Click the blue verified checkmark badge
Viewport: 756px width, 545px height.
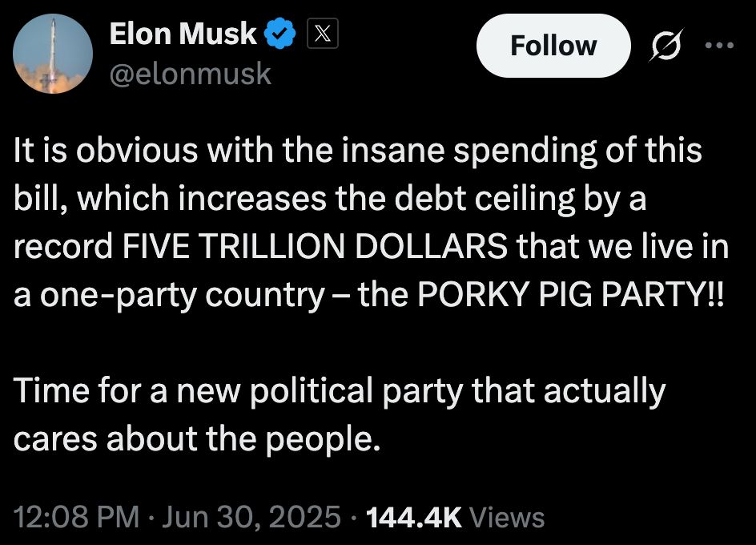coord(279,34)
